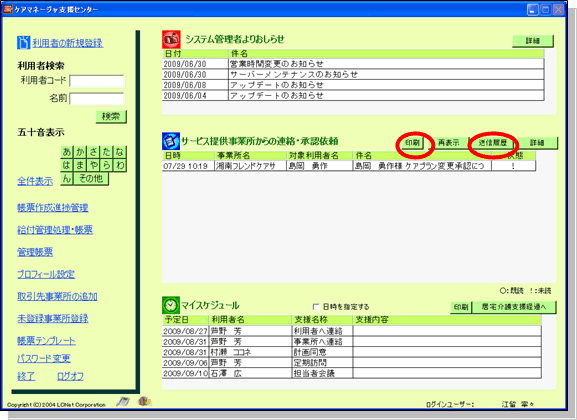Sort schedule by 予定日 column header

[185, 320]
